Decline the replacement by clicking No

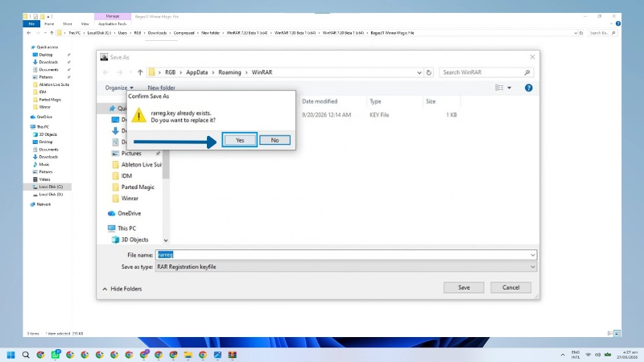tap(275, 140)
